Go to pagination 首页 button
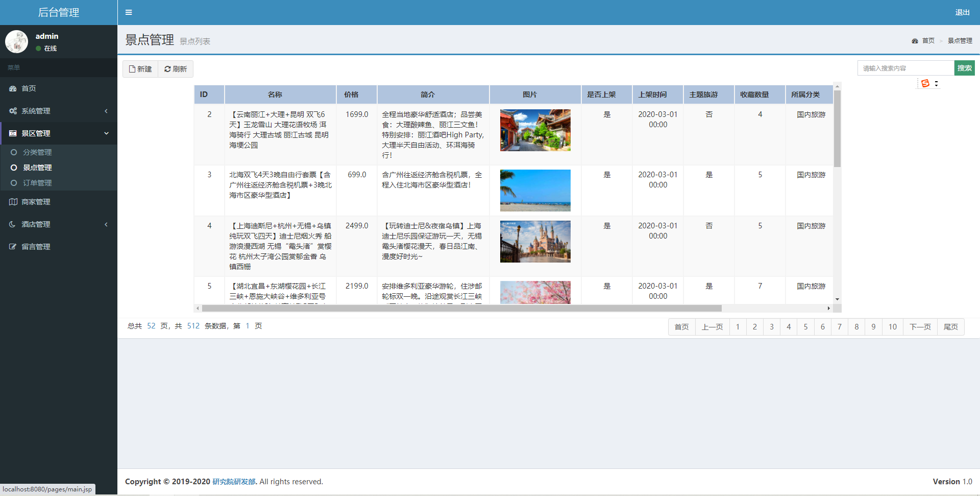 pyautogui.click(x=681, y=327)
